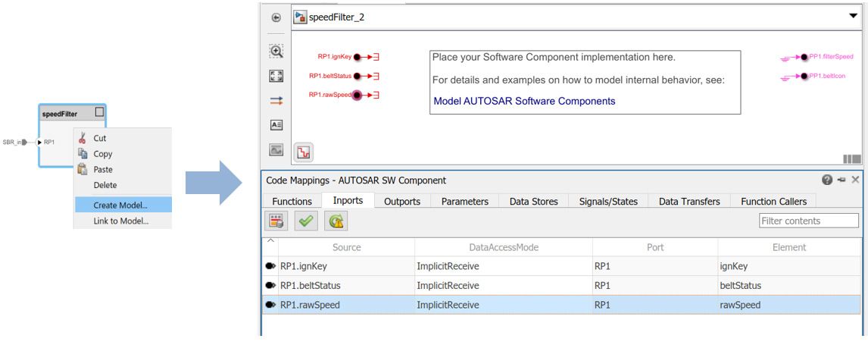Expand the speedFilter_2 path dropdown arrow
Viewport: 868px width, 348px height.
(853, 16)
